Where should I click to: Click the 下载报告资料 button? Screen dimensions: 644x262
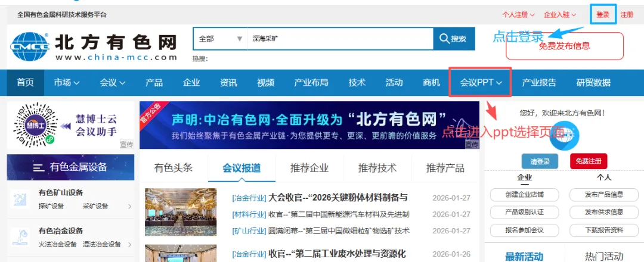pyautogui.click(x=604, y=230)
